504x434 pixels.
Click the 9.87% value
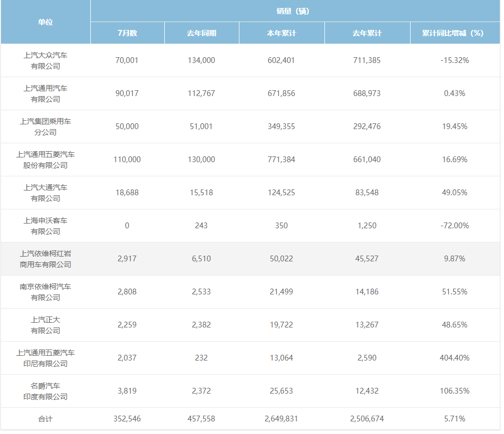click(x=455, y=259)
